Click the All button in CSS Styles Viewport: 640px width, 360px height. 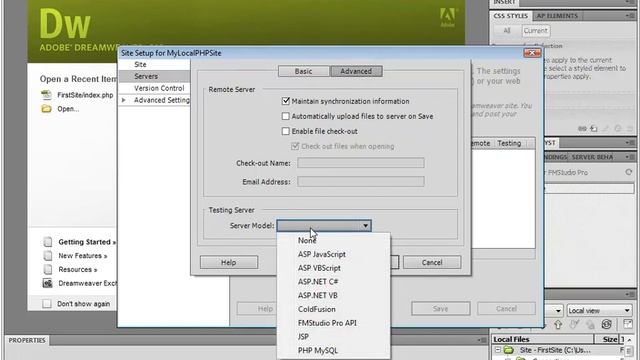tap(507, 31)
